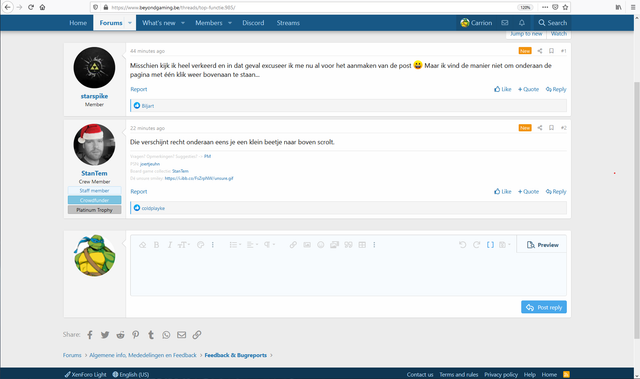Toggle BB code mode
Screen dimensions: 640x379
[490, 245]
